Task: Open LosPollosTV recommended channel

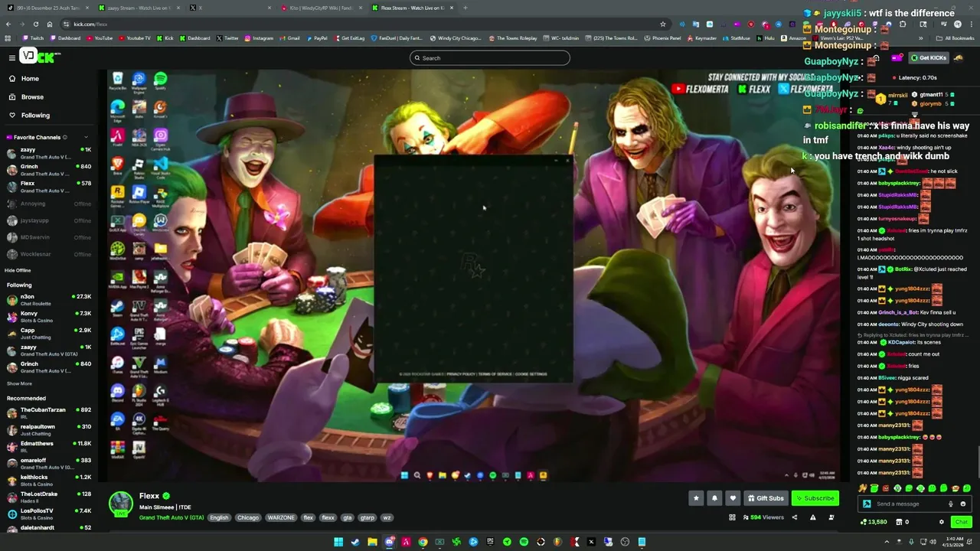Action: pos(49,514)
